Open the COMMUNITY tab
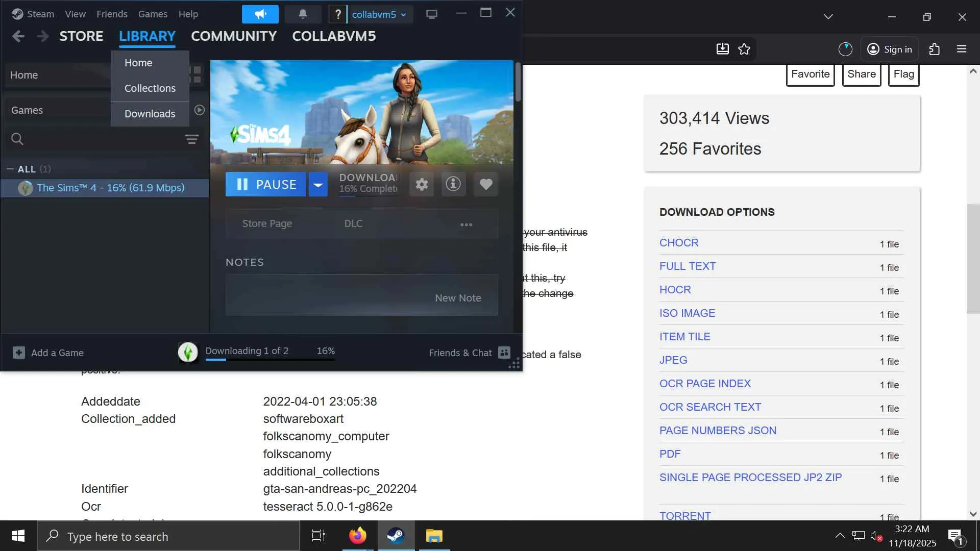Screen dimensions: 980x551 234,36
